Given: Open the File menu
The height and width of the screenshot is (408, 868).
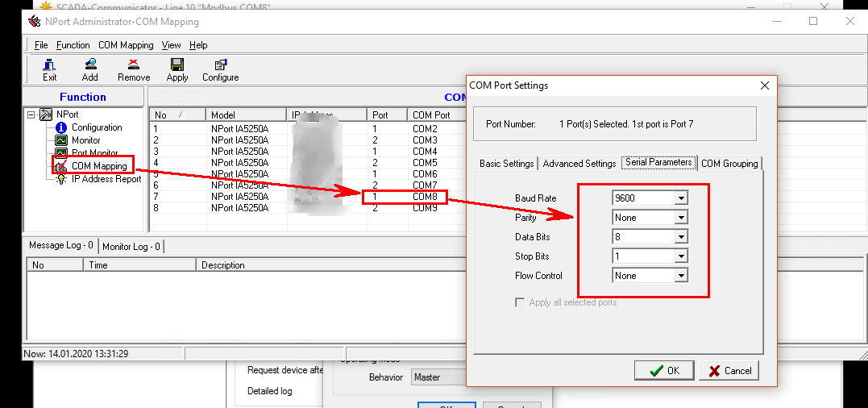Looking at the screenshot, I should 41,45.
